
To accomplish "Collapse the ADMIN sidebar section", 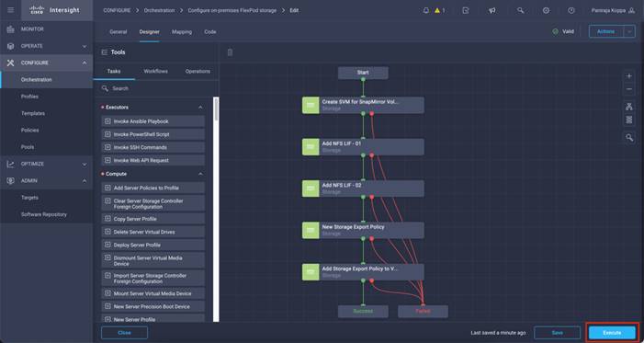I will pyautogui.click(x=85, y=181).
